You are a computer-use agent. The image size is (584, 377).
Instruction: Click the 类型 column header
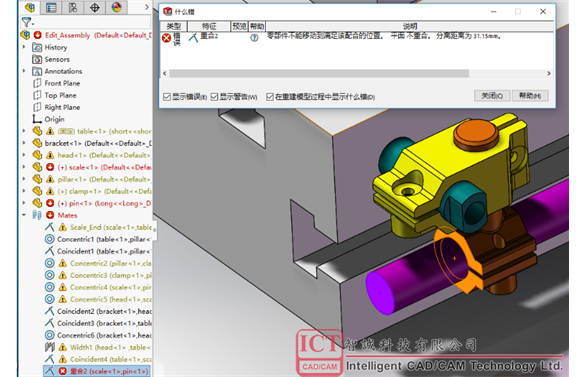tap(173, 26)
